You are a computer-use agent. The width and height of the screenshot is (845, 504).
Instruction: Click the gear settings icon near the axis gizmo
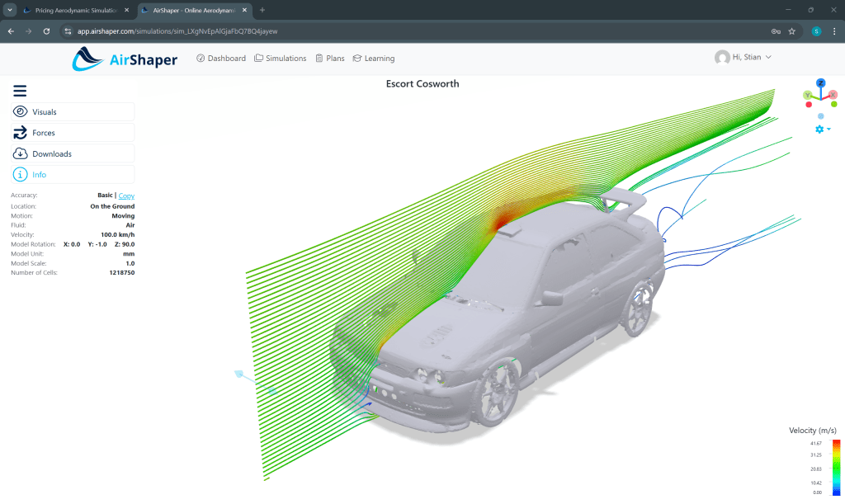coord(819,129)
